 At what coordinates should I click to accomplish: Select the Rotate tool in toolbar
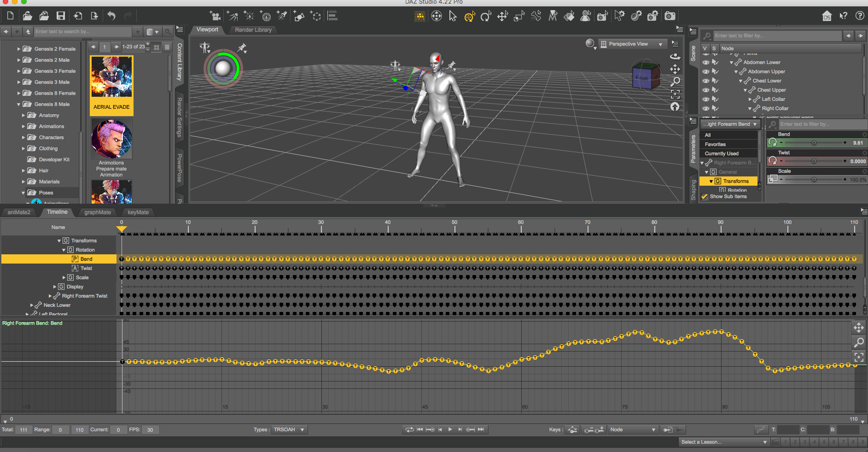[x=486, y=17]
